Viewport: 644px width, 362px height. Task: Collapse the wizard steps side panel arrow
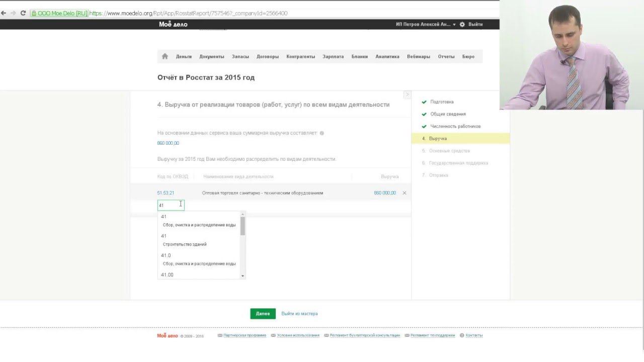(x=407, y=95)
